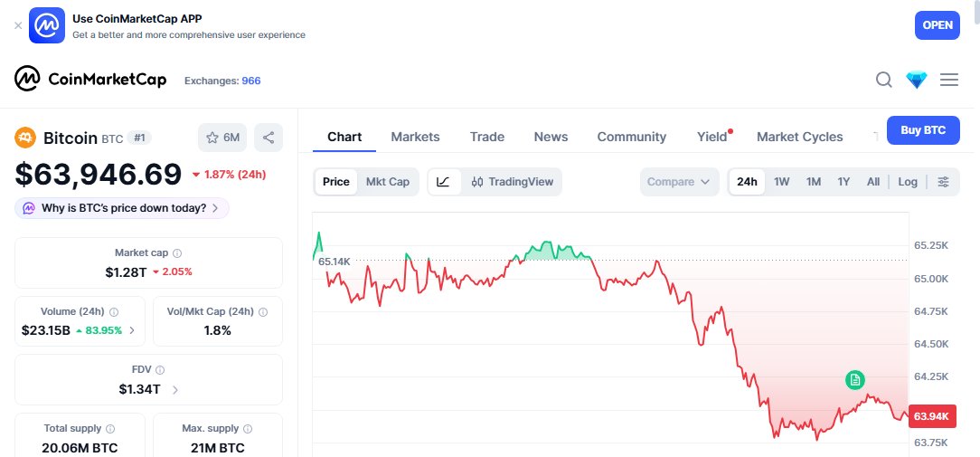Click Volume (24h) info icon
Image resolution: width=980 pixels, height=457 pixels.
(114, 312)
